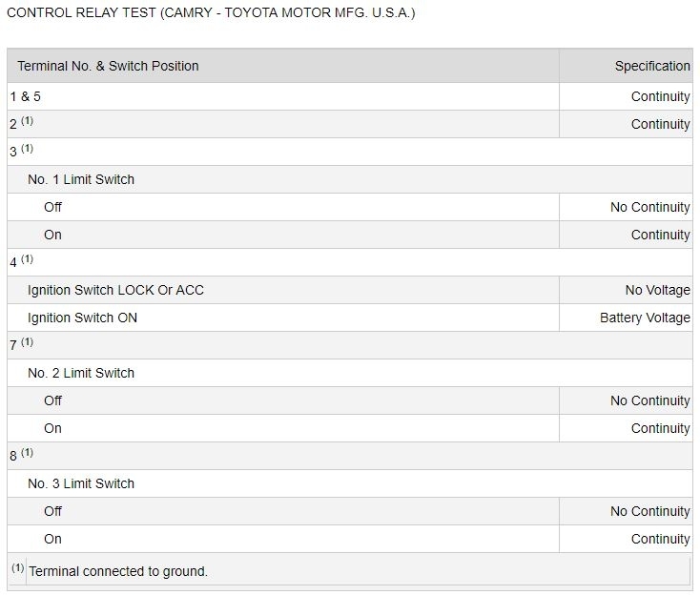Click the No Voltage specification cell

coord(657,290)
